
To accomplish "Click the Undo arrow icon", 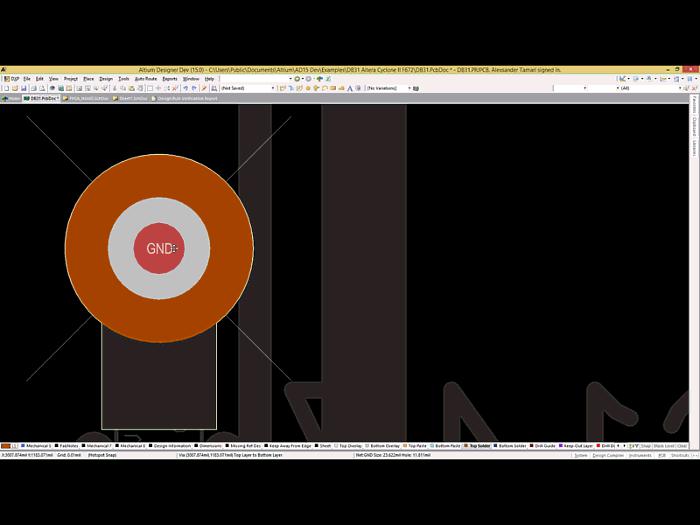I will coord(185,88).
